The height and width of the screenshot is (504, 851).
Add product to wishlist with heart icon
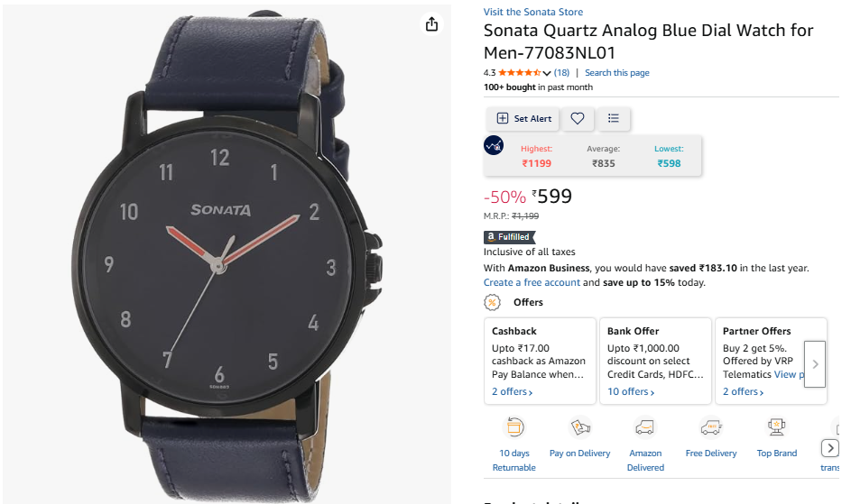tap(578, 118)
